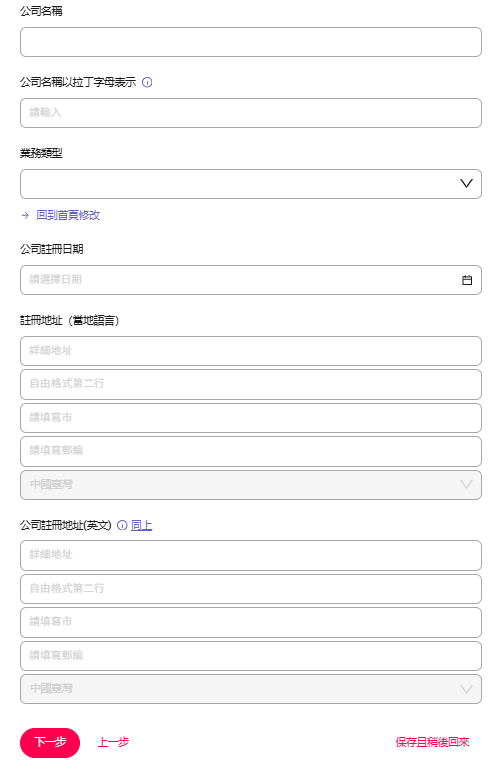Click info icon next to 公司註冊地址(英文)
Viewport: 504px width, 777px height.
coord(122,525)
